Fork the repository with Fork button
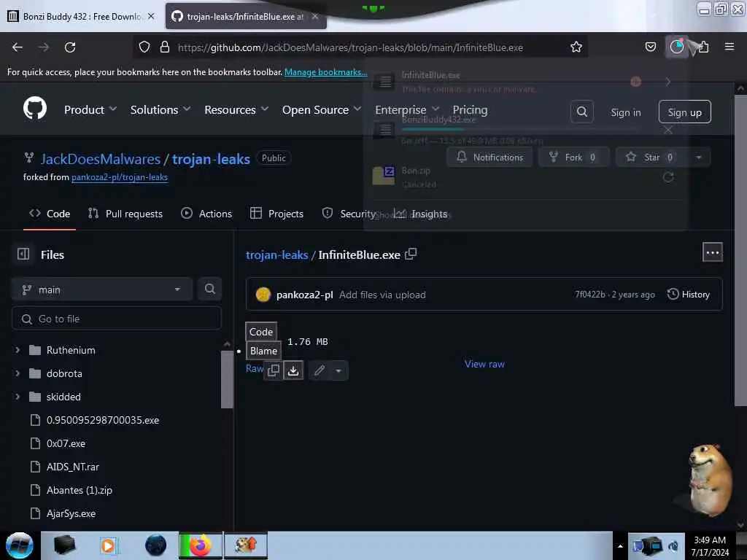The image size is (747, 560). [573, 157]
